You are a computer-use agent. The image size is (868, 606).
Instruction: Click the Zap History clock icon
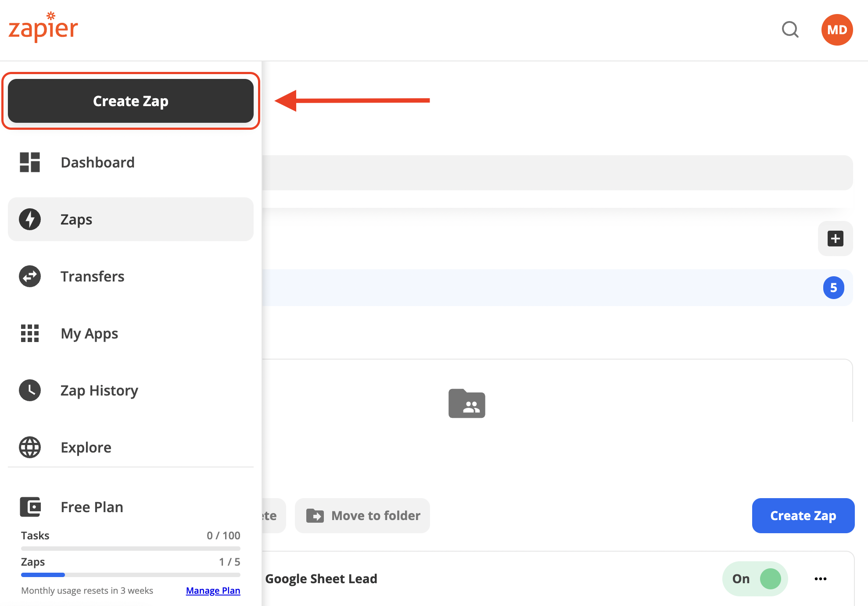tap(30, 390)
